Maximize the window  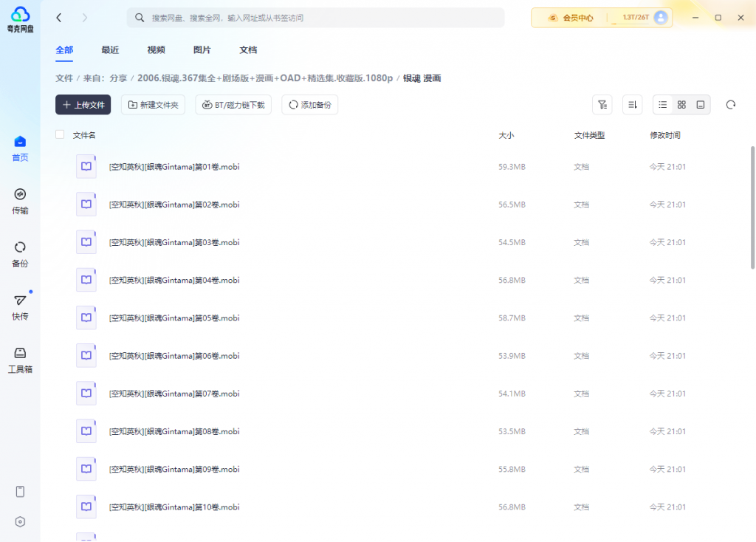click(718, 18)
